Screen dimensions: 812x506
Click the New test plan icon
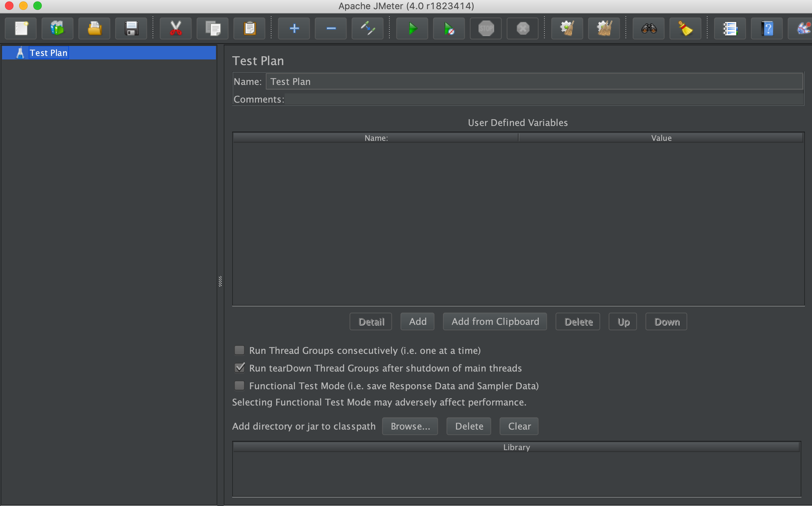21,28
